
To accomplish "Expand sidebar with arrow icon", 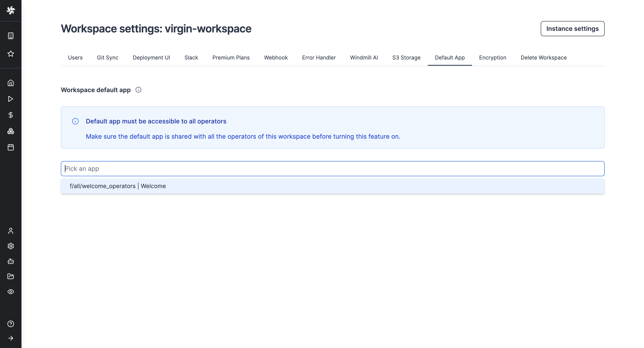I will tap(11, 338).
